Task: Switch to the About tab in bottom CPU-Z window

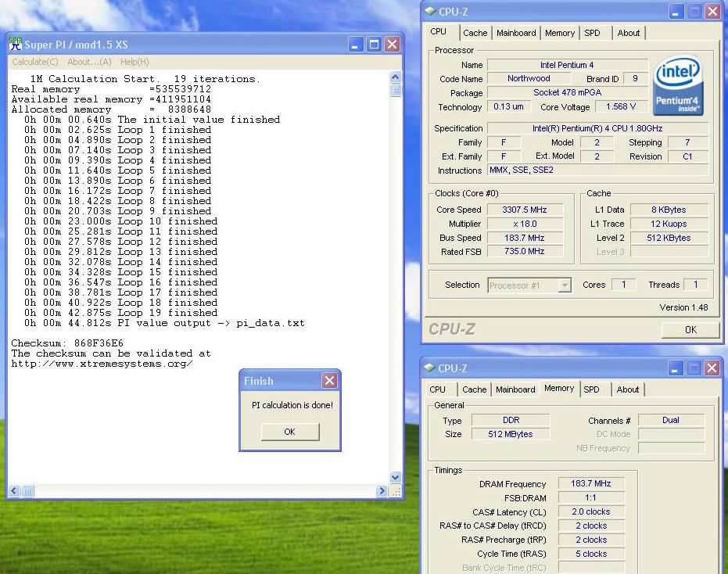Action: (628, 389)
